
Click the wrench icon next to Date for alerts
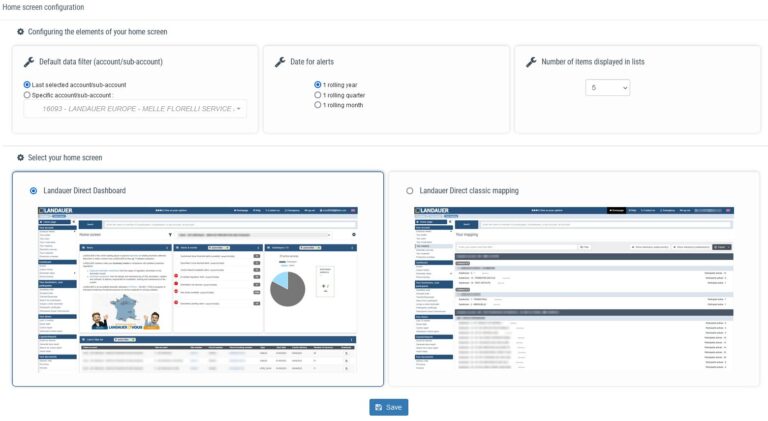(x=280, y=62)
